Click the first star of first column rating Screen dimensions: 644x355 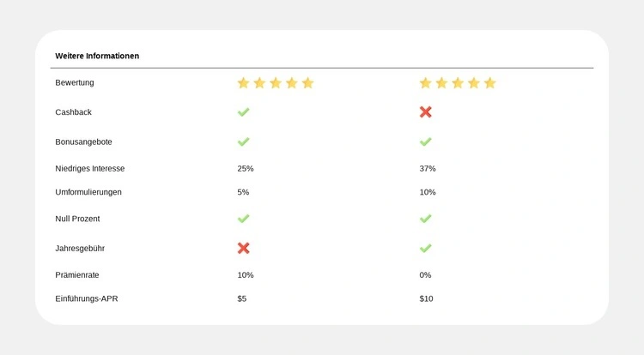point(243,83)
